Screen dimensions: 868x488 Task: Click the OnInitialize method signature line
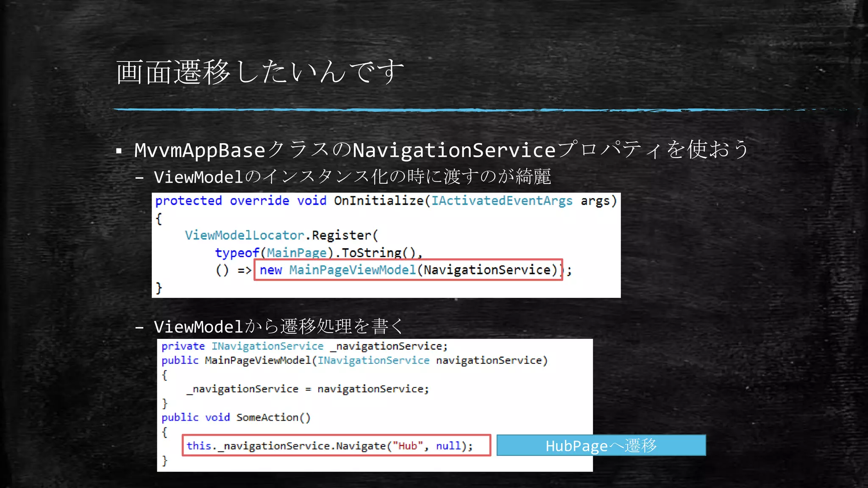[386, 201]
